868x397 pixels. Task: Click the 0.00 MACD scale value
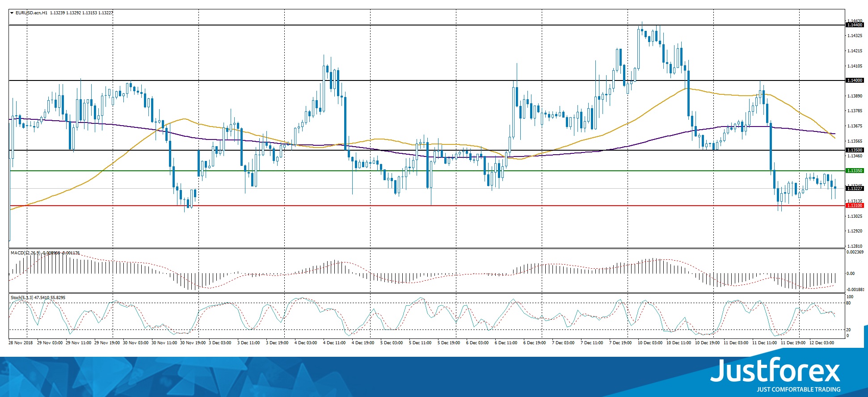[851, 274]
